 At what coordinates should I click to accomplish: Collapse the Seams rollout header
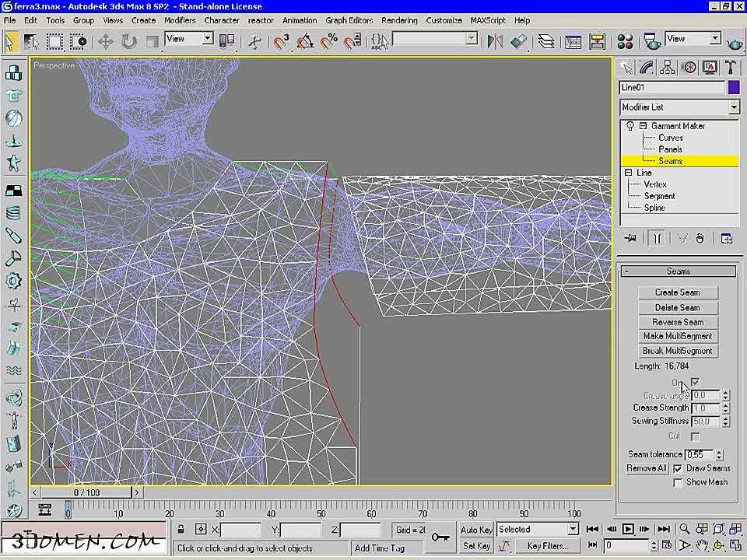(x=678, y=271)
